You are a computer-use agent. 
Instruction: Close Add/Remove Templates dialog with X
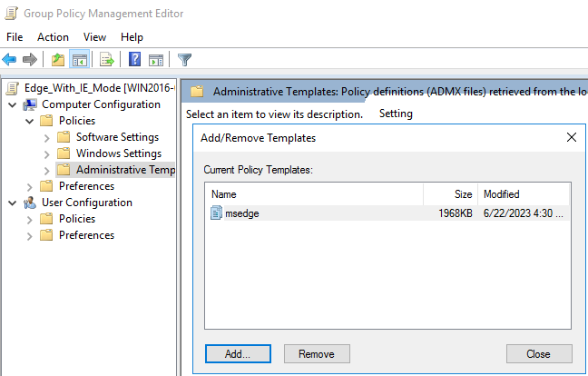pyautogui.click(x=572, y=137)
